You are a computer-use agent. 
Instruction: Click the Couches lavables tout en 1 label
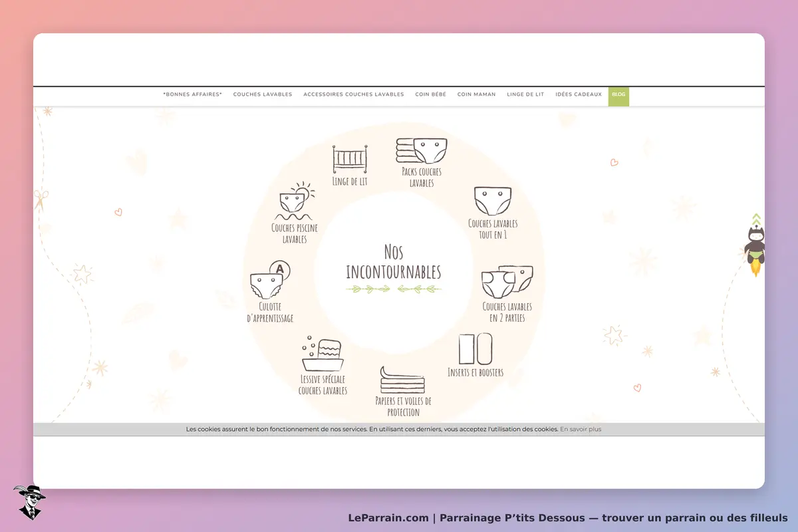coord(493,229)
